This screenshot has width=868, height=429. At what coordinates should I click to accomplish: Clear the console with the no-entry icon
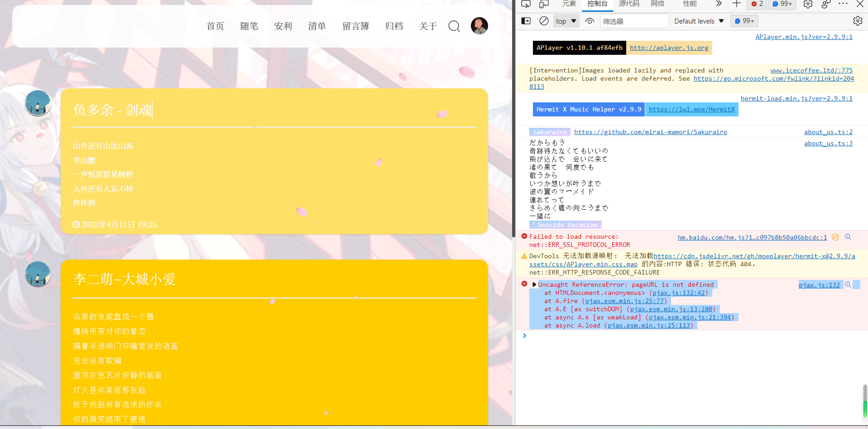543,20
